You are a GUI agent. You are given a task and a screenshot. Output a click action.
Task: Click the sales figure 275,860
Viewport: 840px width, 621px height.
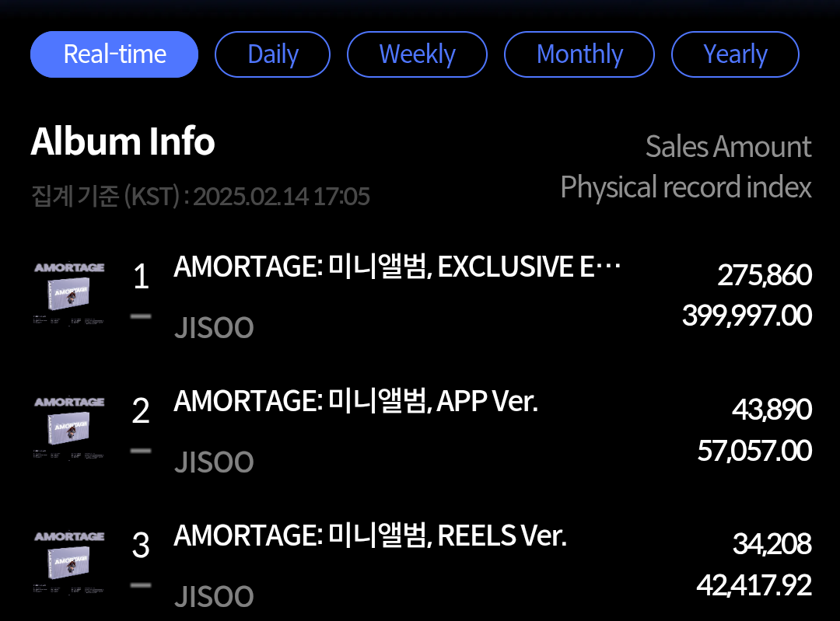pyautogui.click(x=764, y=275)
